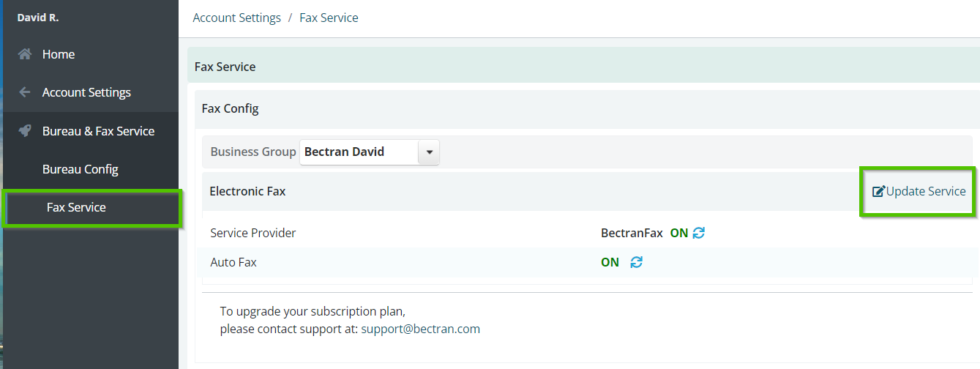Click the Fax Service breadcrumb item

pyautogui.click(x=329, y=18)
